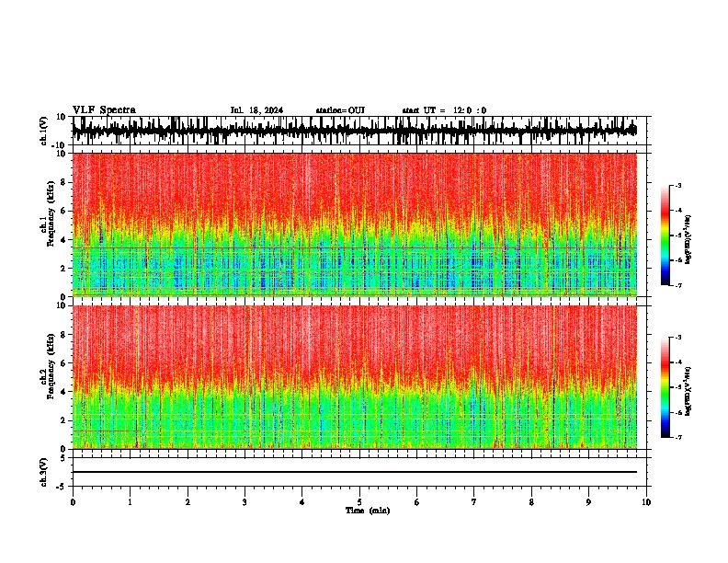Click time axis tick label 2

188,502
